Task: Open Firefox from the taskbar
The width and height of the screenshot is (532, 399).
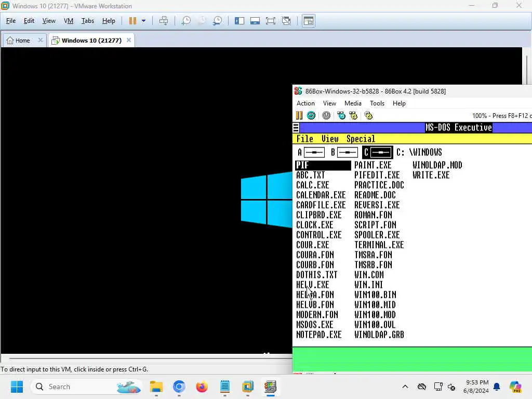Action: [202, 387]
